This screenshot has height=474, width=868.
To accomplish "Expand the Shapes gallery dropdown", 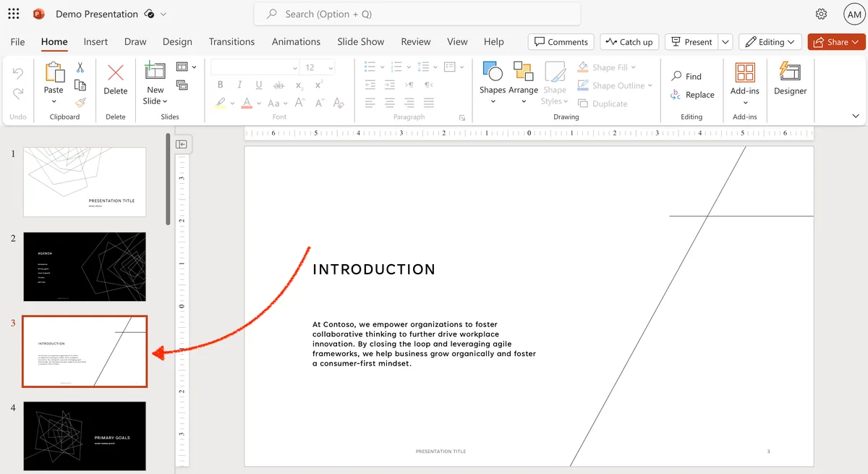I will tap(493, 101).
